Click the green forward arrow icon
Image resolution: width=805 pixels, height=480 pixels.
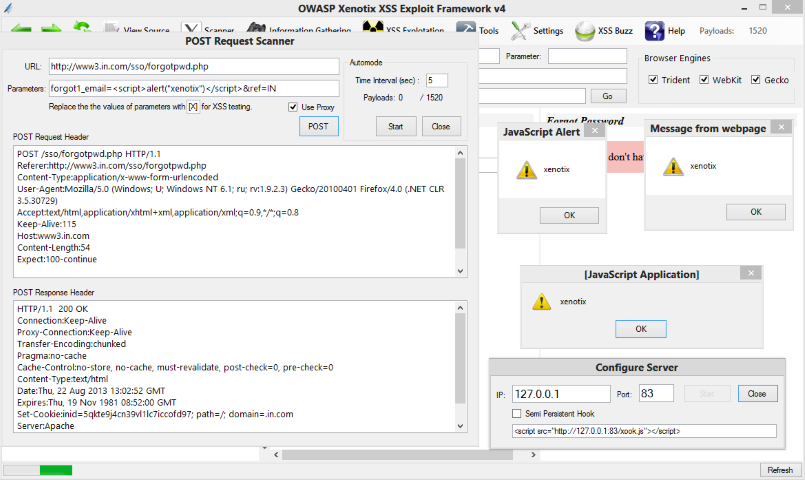52,29
